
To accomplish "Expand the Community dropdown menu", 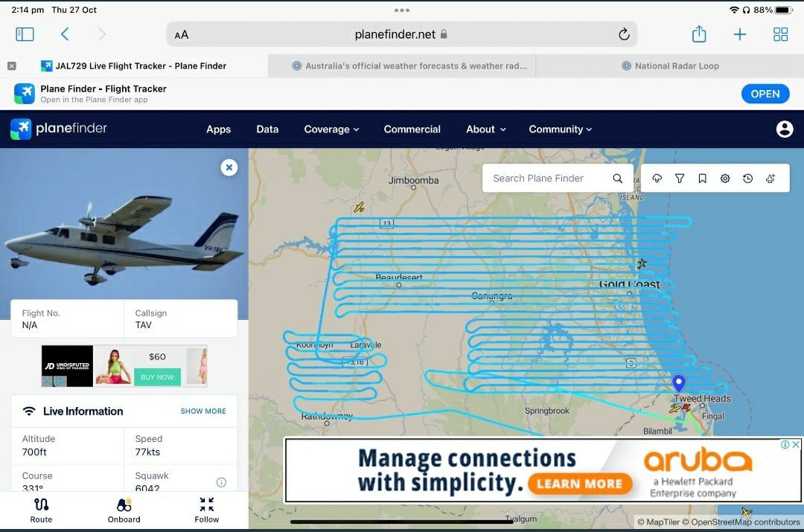I will coord(560,129).
